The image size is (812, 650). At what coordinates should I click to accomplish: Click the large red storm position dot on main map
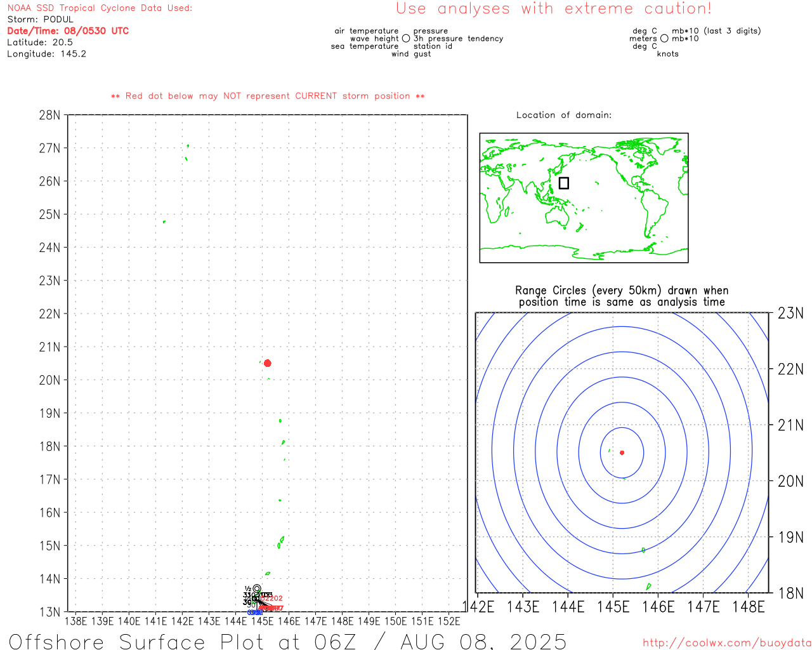point(268,363)
